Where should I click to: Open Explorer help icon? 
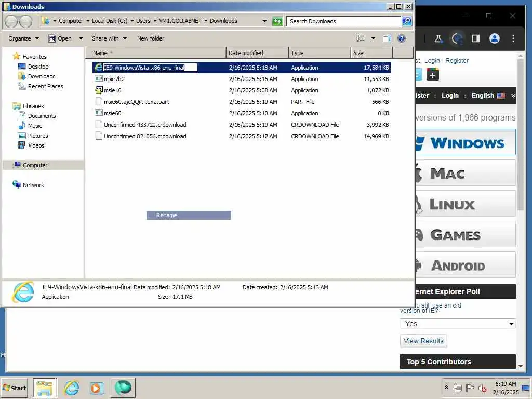click(x=402, y=38)
